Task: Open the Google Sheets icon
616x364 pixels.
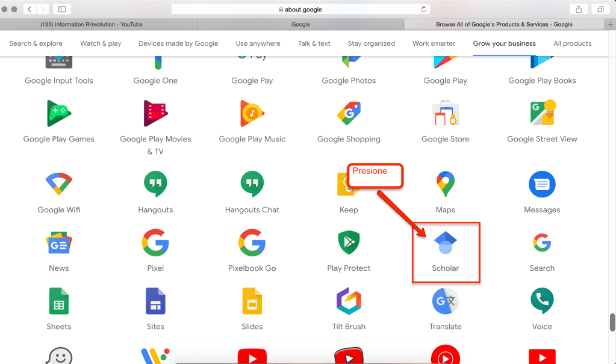Action: [x=58, y=301]
